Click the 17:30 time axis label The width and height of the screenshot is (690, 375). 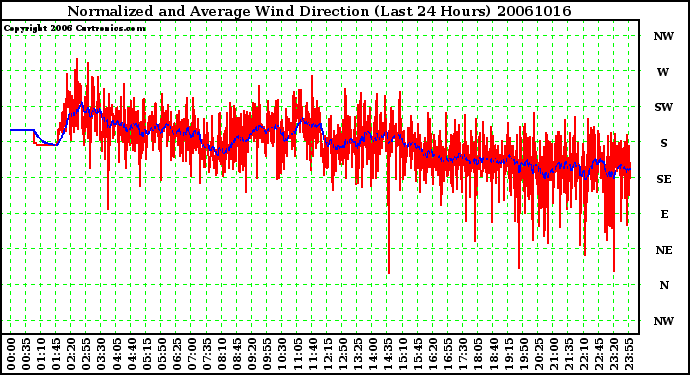(x=463, y=354)
